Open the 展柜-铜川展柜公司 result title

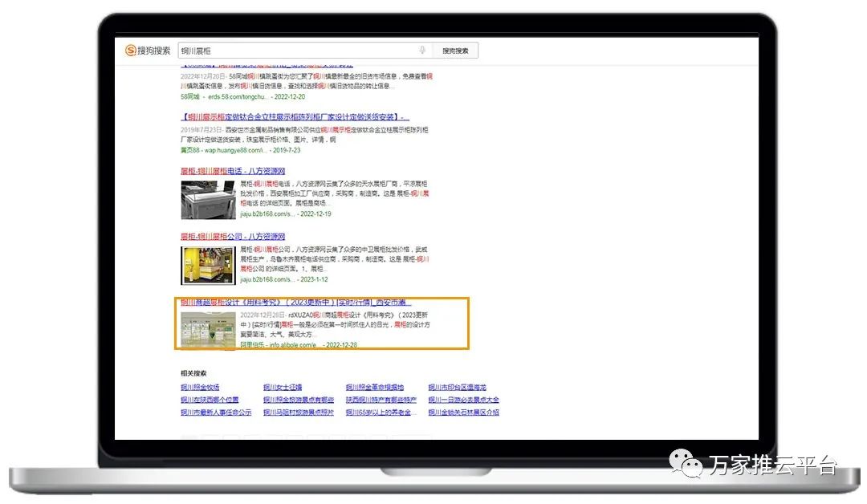click(x=233, y=237)
